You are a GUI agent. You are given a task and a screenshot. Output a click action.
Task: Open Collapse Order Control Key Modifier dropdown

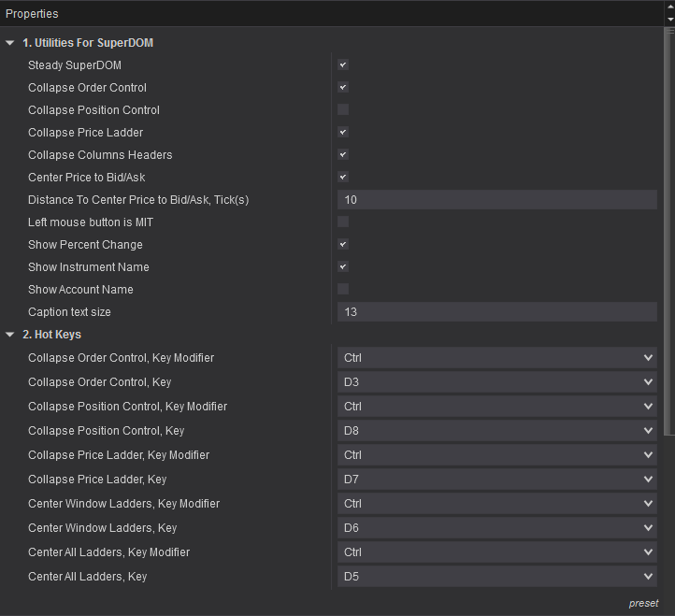click(497, 358)
